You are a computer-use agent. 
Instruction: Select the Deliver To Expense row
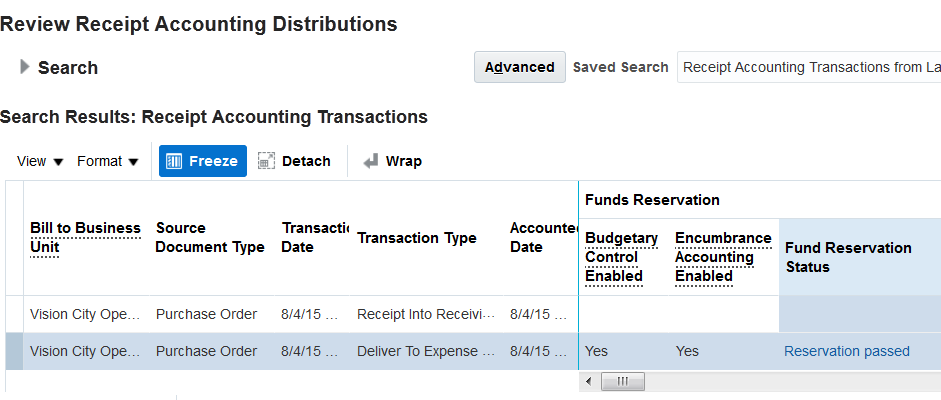pos(425,351)
